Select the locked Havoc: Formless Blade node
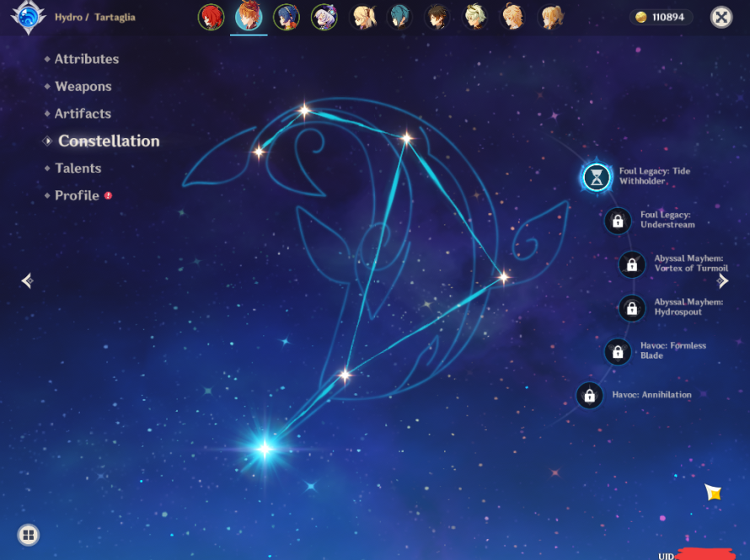This screenshot has height=560, width=750. pyautogui.click(x=618, y=352)
